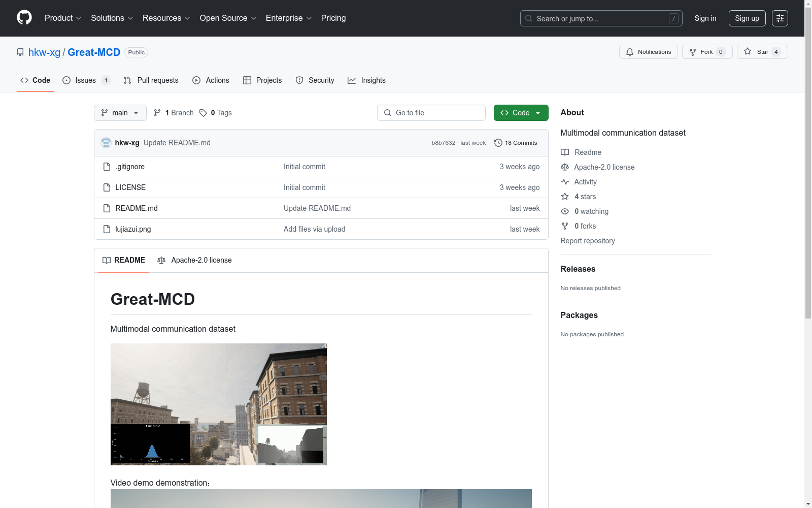Click the LICENSE file icon

[107, 187]
